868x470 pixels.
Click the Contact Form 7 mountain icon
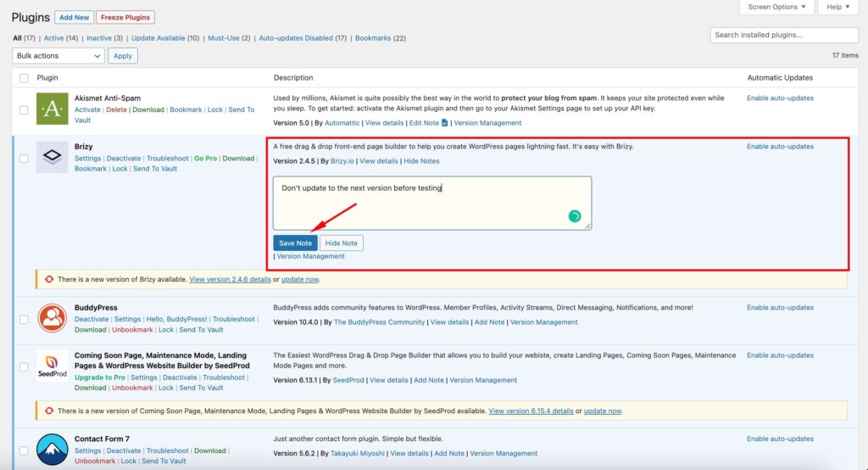click(x=52, y=449)
